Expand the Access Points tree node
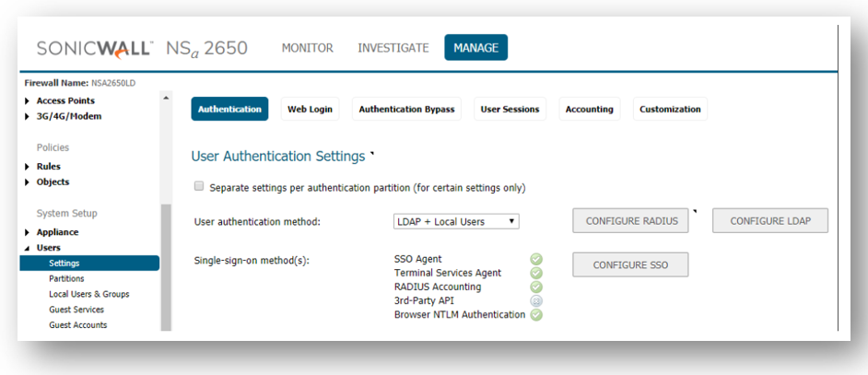868x375 pixels. tap(28, 101)
